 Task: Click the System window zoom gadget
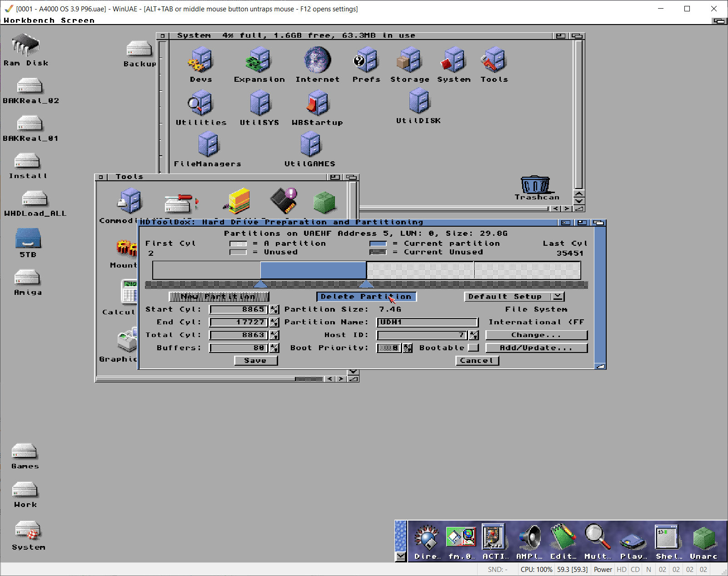(561, 36)
